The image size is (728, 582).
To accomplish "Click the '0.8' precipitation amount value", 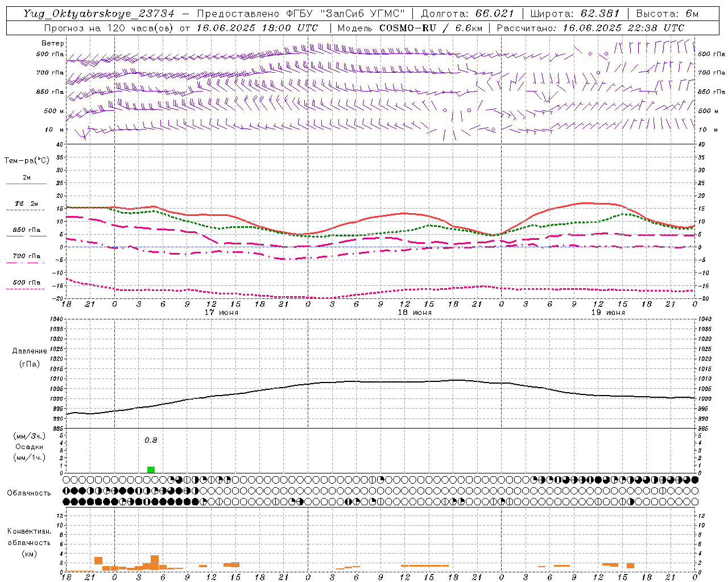I will tap(151, 440).
